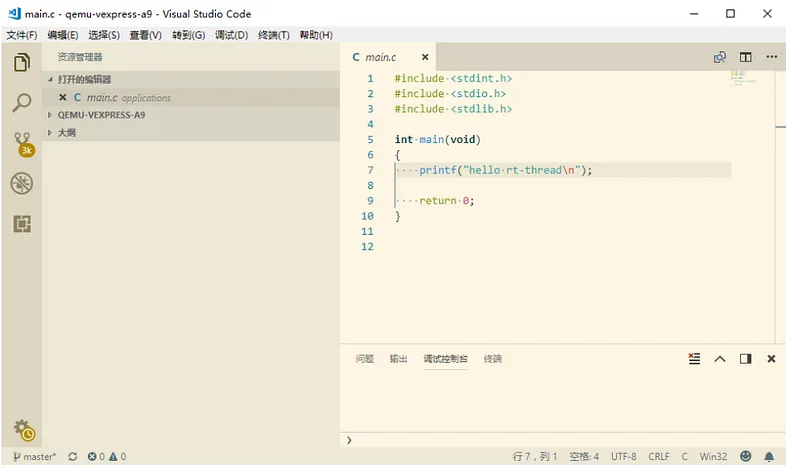
Task: Click the feedback smiley in status bar
Action: coord(746,456)
